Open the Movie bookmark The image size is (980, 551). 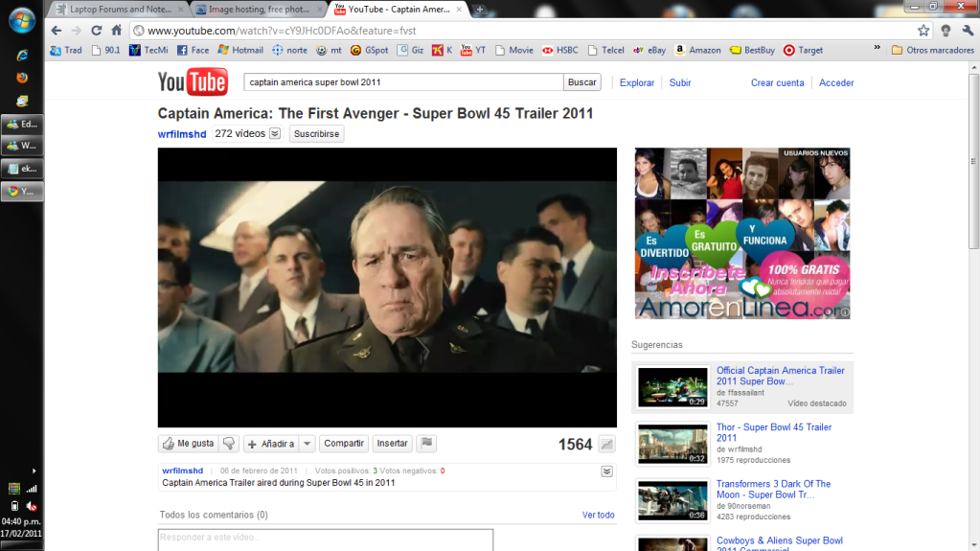(513, 50)
